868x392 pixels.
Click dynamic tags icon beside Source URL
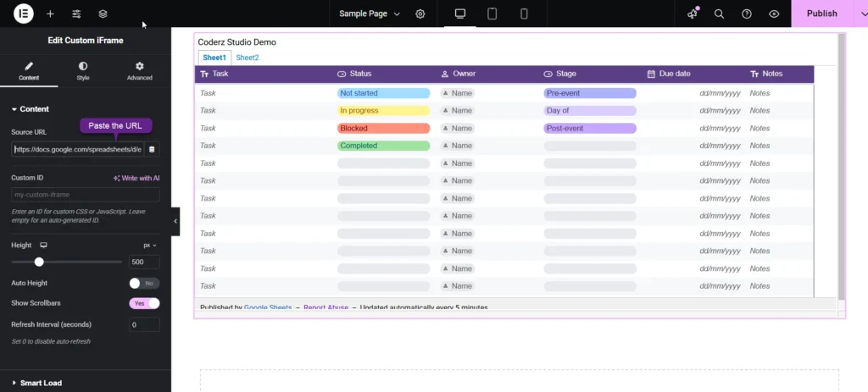[x=153, y=149]
